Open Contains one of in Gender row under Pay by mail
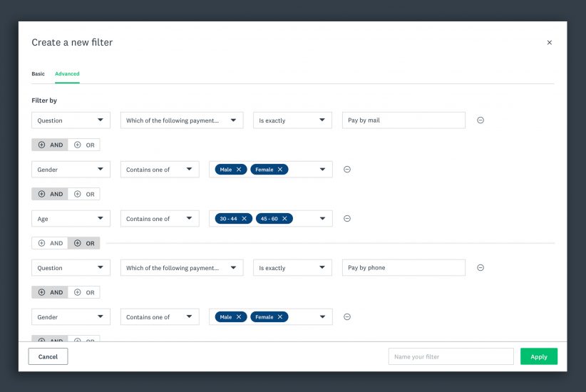The height and width of the screenshot is (392, 586). 160,170
